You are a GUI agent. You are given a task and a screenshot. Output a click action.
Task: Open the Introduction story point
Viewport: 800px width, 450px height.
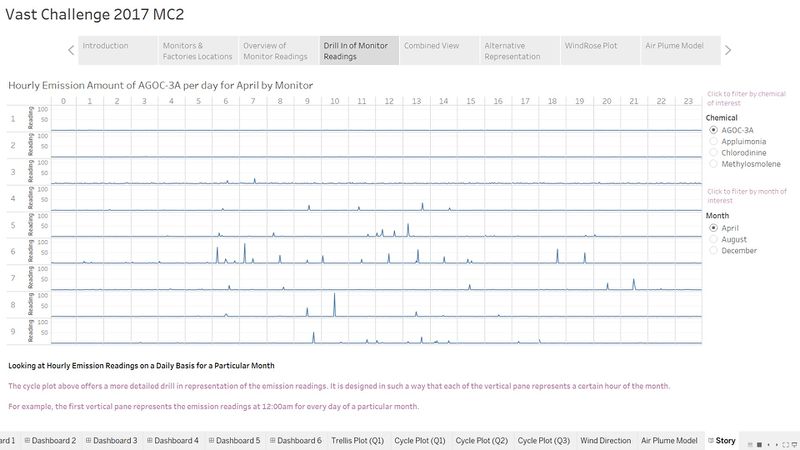[x=118, y=50]
